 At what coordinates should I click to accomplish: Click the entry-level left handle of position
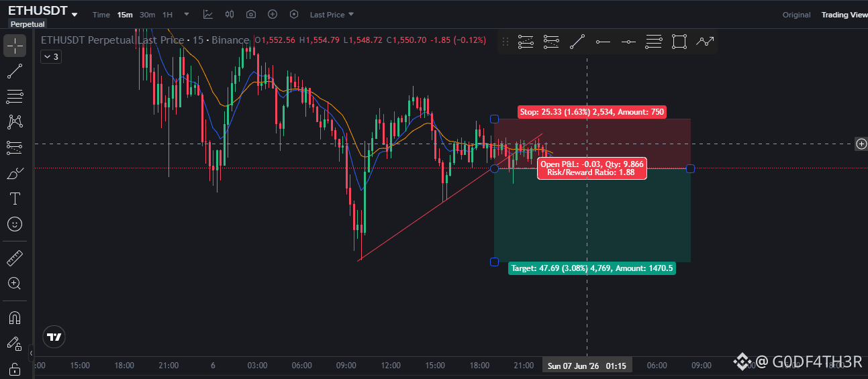(495, 168)
